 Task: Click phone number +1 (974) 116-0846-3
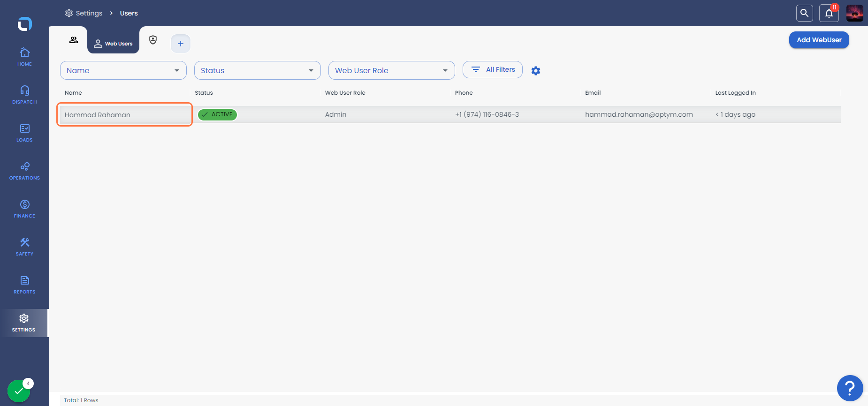487,114
